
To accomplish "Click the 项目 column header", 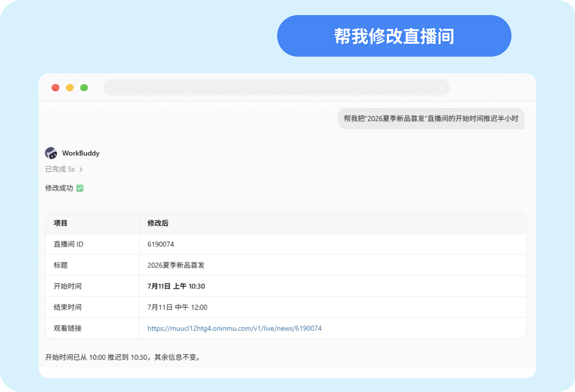I will [x=61, y=223].
